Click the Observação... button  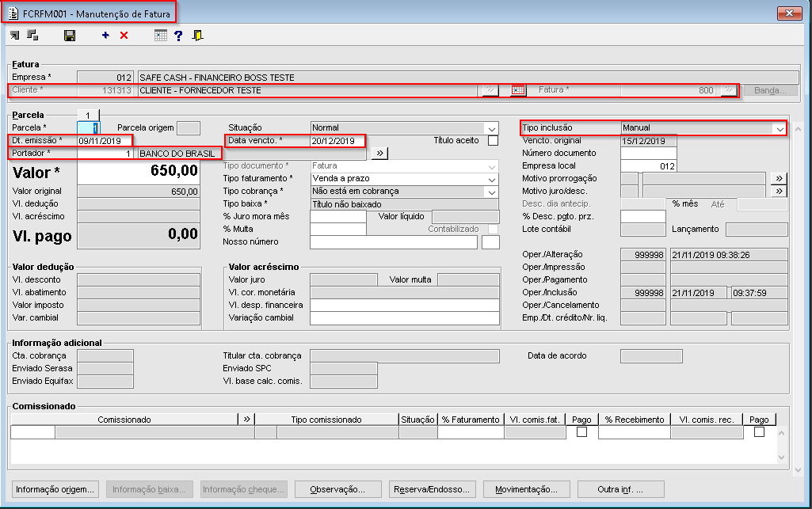337,489
